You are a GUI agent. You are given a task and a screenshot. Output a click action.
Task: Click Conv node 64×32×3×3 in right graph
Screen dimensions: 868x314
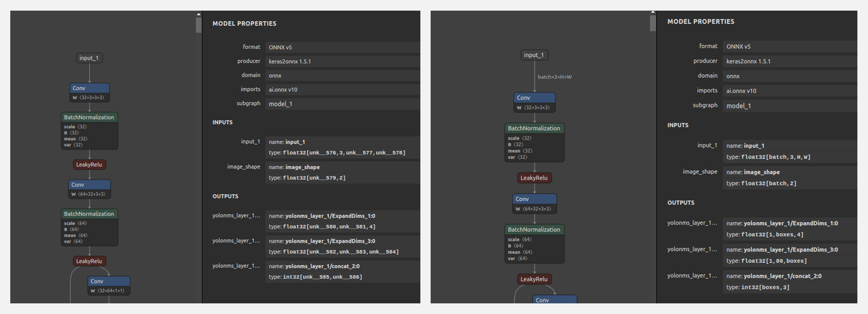pos(534,204)
